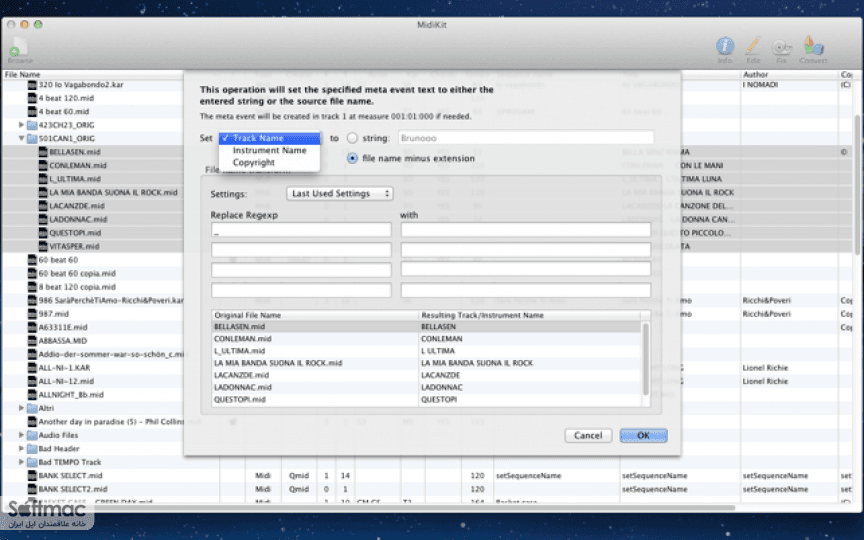Click the first 'Lionel Richie' author cell
Screen dimensions: 864x540
pos(765,368)
